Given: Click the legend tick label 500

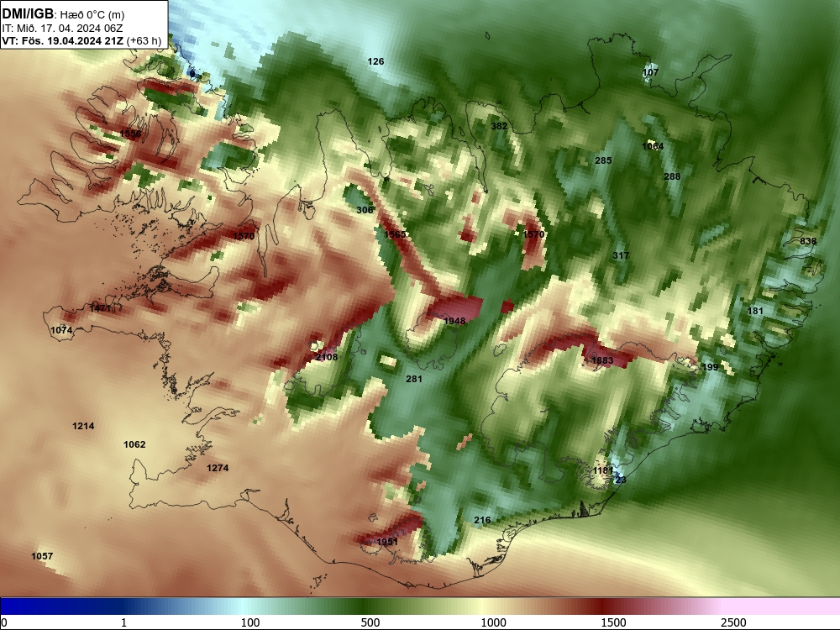Looking at the screenshot, I should [370, 622].
